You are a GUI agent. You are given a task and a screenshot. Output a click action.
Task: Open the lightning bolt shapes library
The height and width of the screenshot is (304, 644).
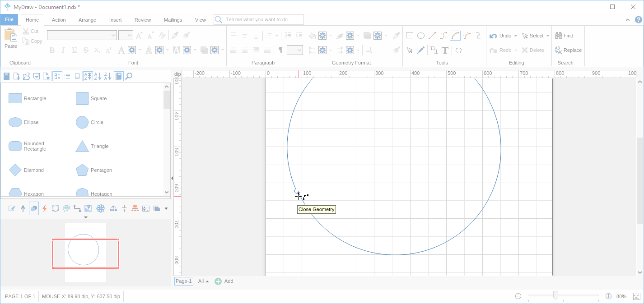(x=44, y=208)
